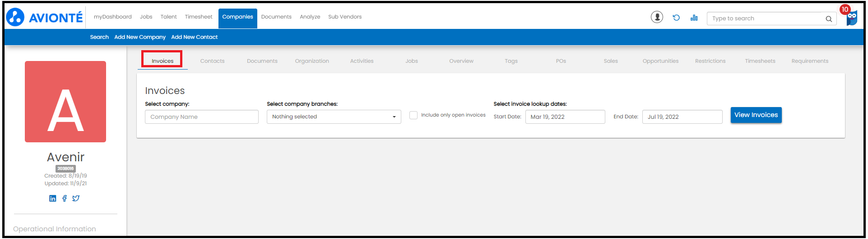The height and width of the screenshot is (239, 868).
Task: Open the top-bar Documents menu
Action: 276,17
